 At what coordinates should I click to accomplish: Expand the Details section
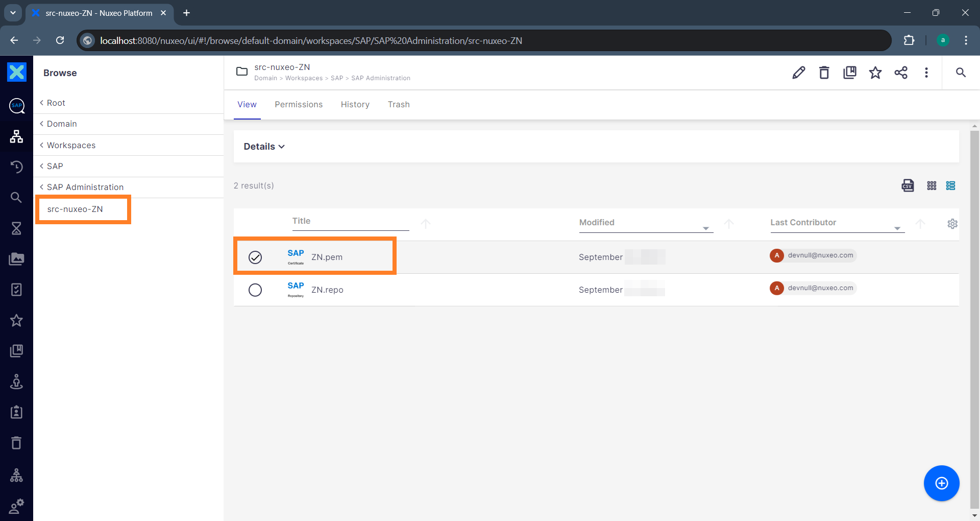[x=264, y=147]
